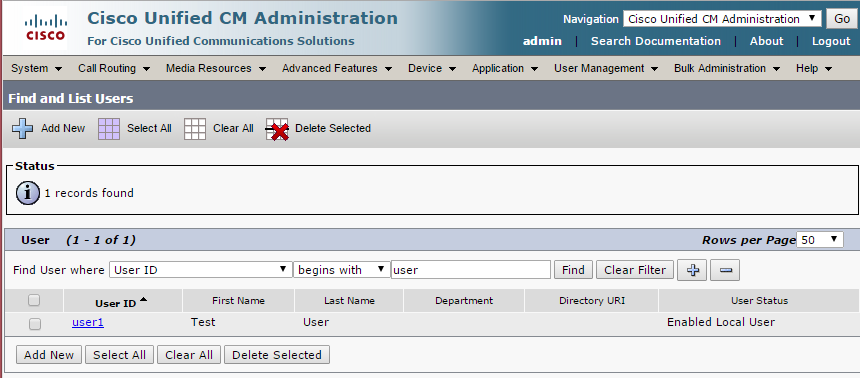Open the Advanced Features menu
The image size is (860, 378).
pos(337,69)
